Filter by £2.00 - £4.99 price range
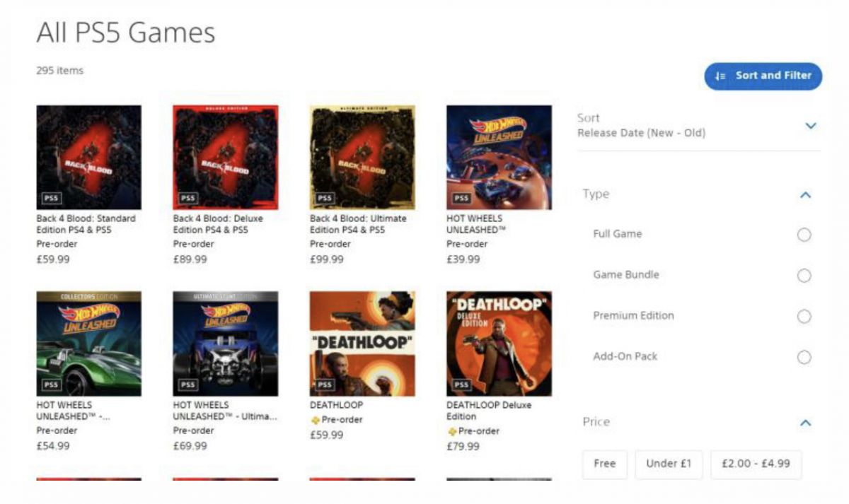The height and width of the screenshot is (504, 849). tap(756, 464)
